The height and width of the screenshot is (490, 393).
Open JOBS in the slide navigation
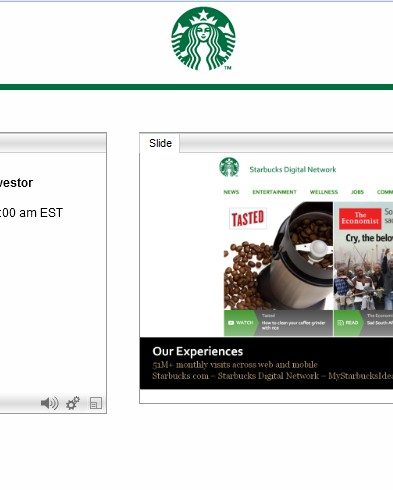(x=357, y=192)
